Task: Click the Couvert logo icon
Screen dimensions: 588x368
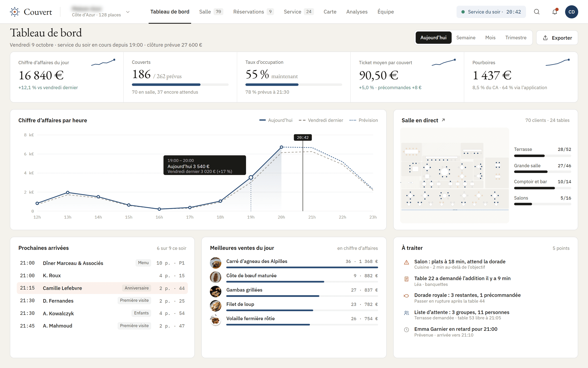Action: click(15, 12)
